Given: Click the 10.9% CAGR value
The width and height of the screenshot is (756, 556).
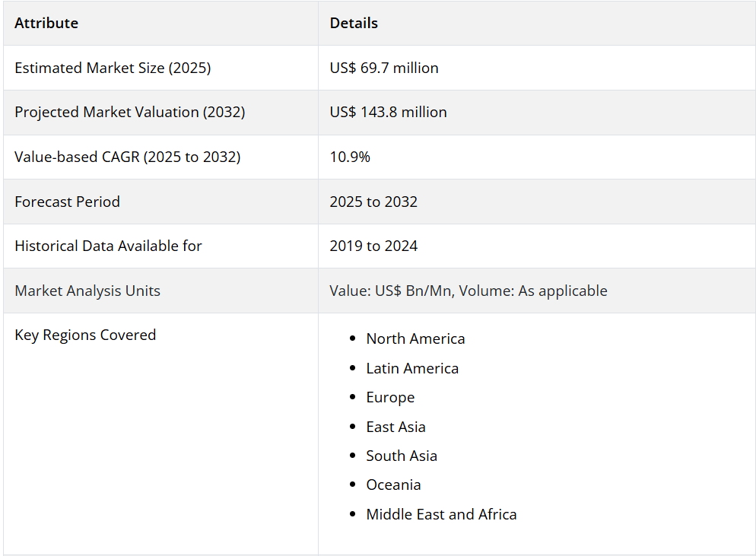Looking at the screenshot, I should pyautogui.click(x=350, y=157).
